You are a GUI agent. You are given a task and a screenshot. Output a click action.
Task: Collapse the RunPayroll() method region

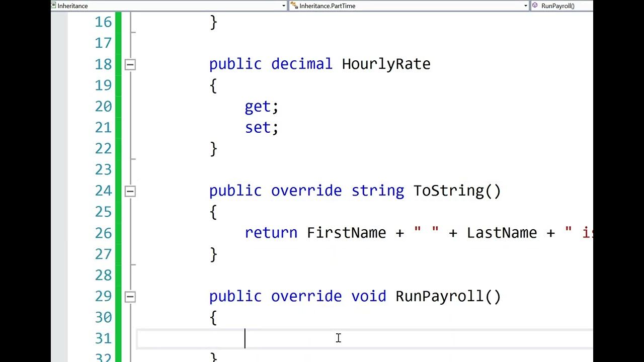pyautogui.click(x=130, y=297)
